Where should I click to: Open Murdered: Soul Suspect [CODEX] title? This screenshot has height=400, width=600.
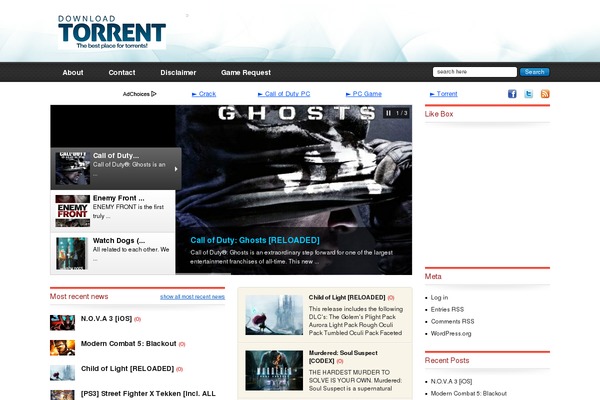343,357
